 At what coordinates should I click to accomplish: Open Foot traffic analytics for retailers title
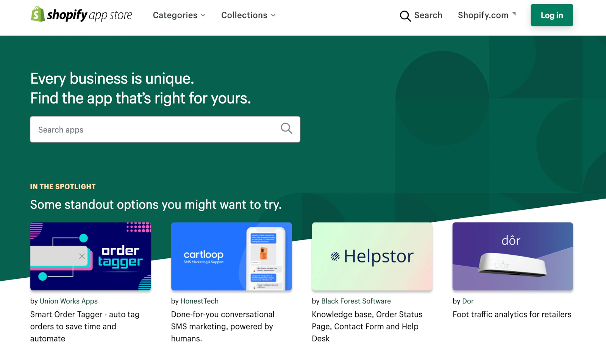(512, 314)
